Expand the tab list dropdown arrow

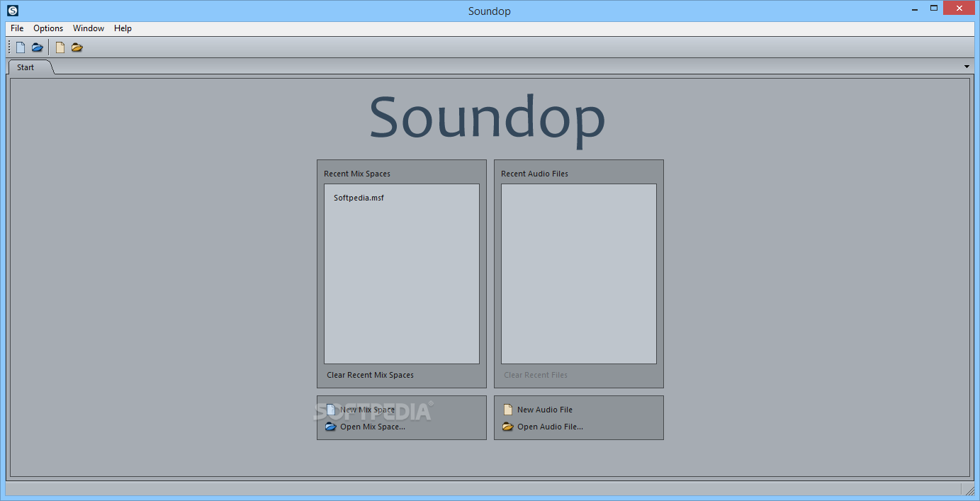[967, 67]
